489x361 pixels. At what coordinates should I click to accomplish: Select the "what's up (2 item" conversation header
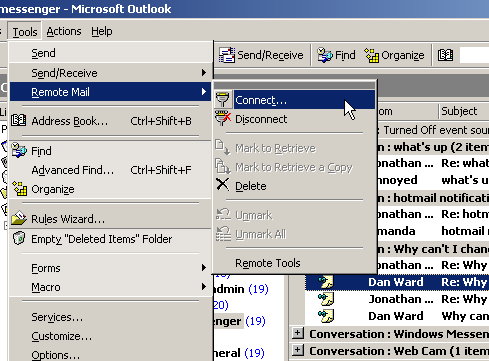(432, 147)
